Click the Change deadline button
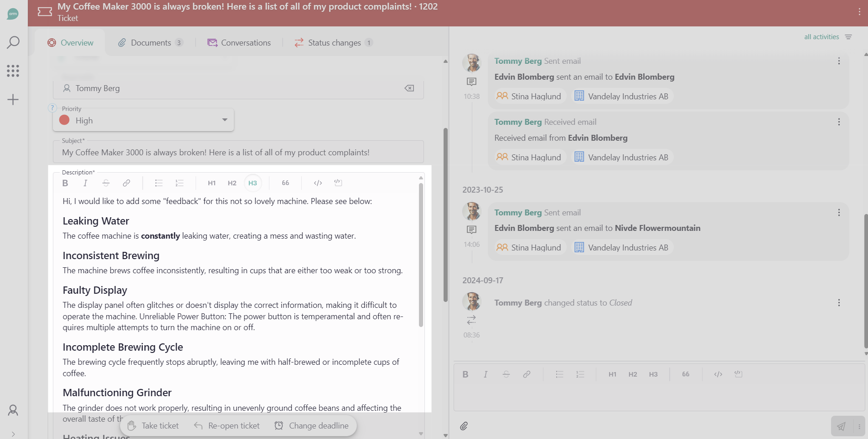The width and height of the screenshot is (868, 439). coord(311,426)
